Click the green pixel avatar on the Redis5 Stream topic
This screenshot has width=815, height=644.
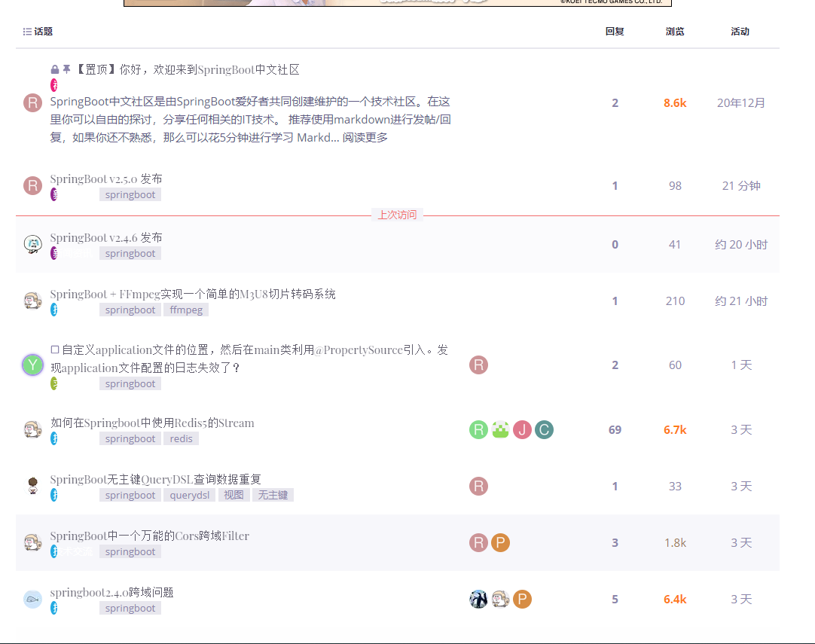500,430
